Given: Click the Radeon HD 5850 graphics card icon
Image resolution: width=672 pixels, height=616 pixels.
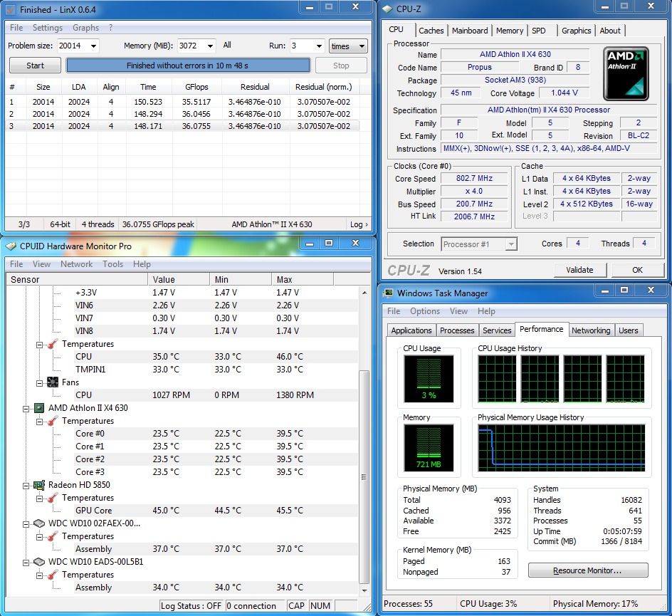Looking at the screenshot, I should coord(39,485).
